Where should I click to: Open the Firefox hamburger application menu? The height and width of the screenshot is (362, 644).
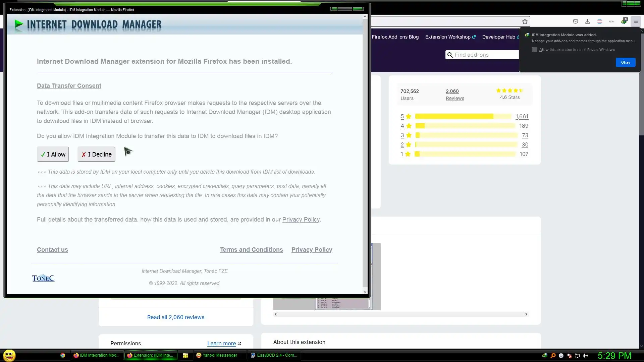(x=636, y=21)
